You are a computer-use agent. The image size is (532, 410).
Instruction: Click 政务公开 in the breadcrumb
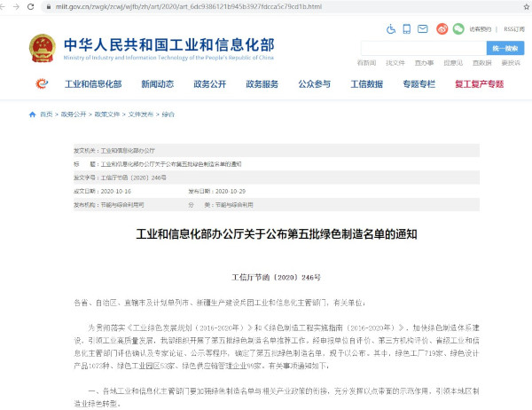(74, 114)
